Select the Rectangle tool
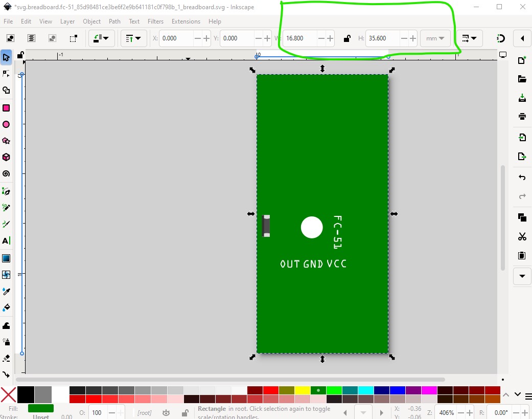 (x=6, y=107)
